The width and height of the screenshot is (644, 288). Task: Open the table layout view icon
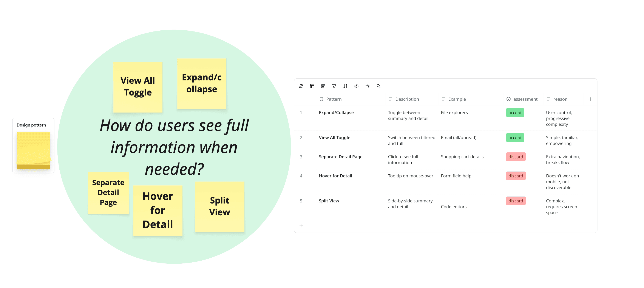[x=312, y=86]
